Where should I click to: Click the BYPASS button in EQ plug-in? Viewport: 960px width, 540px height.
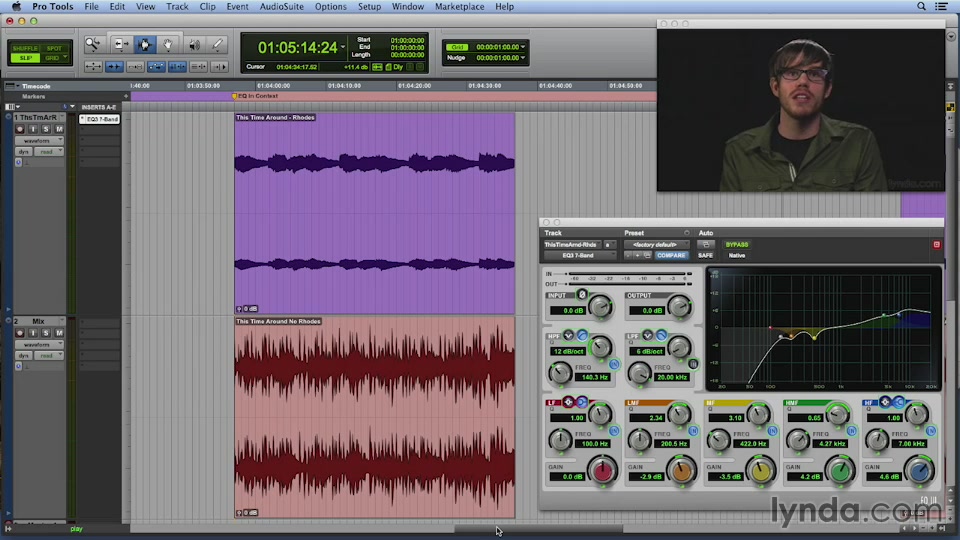click(737, 245)
